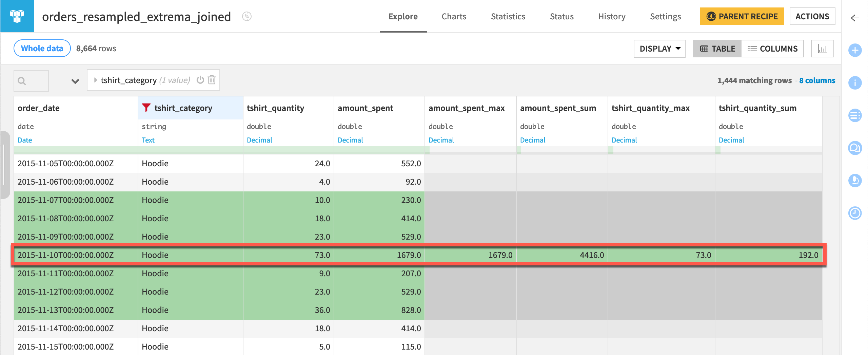Image resolution: width=868 pixels, height=355 pixels.
Task: Open the filter options chevron next to search
Action: pos(74,81)
